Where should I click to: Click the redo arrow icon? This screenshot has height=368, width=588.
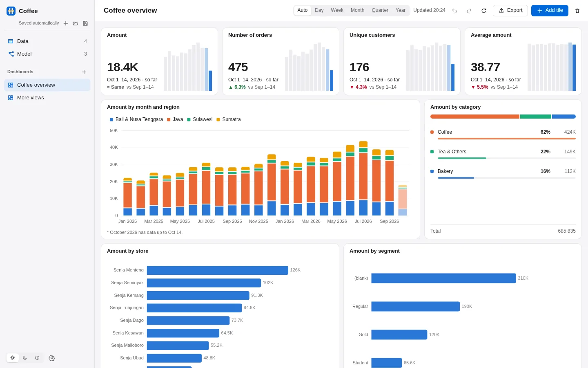469,11
